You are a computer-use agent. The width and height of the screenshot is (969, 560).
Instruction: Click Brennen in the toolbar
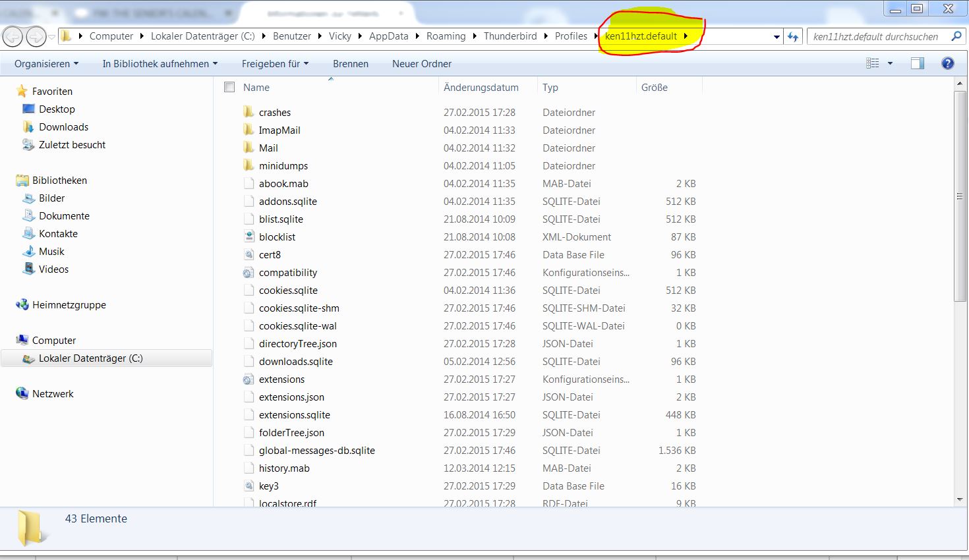point(350,64)
